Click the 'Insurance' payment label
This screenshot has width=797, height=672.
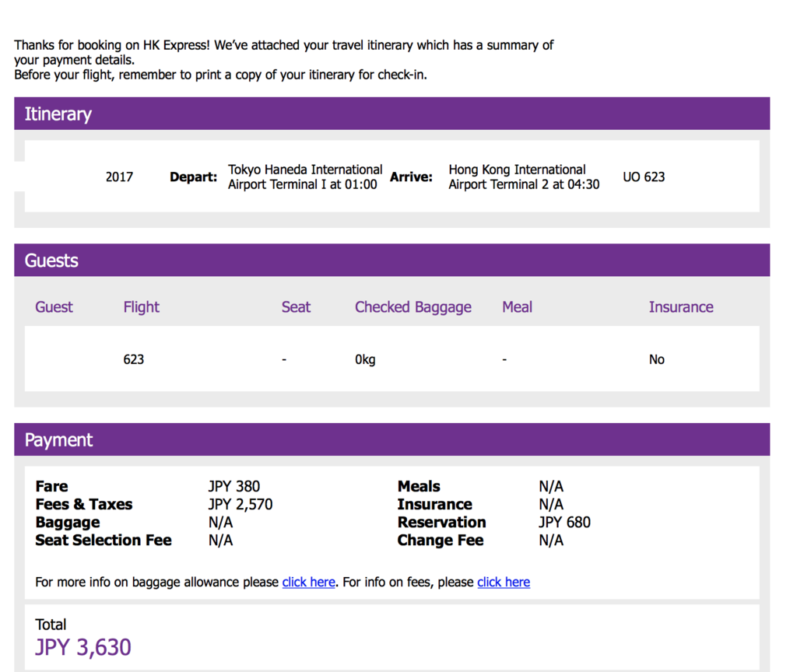(434, 504)
